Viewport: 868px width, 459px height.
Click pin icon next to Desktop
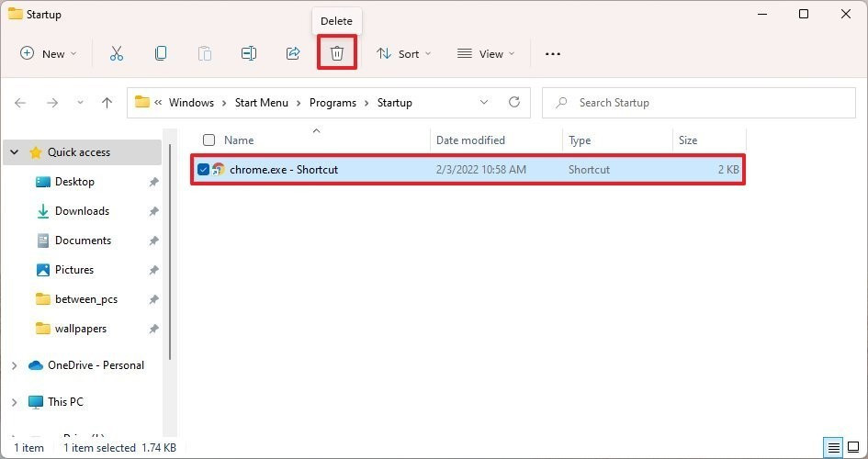[x=154, y=182]
